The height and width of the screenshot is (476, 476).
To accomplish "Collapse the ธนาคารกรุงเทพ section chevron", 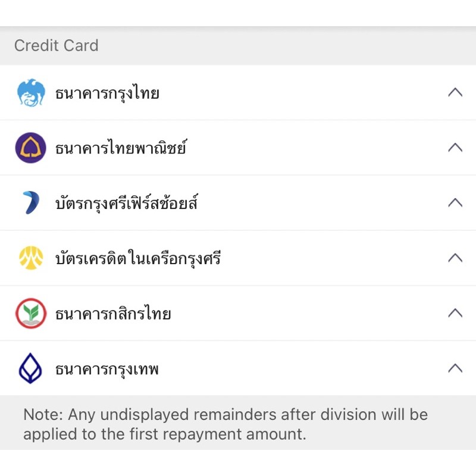I will coord(455,368).
